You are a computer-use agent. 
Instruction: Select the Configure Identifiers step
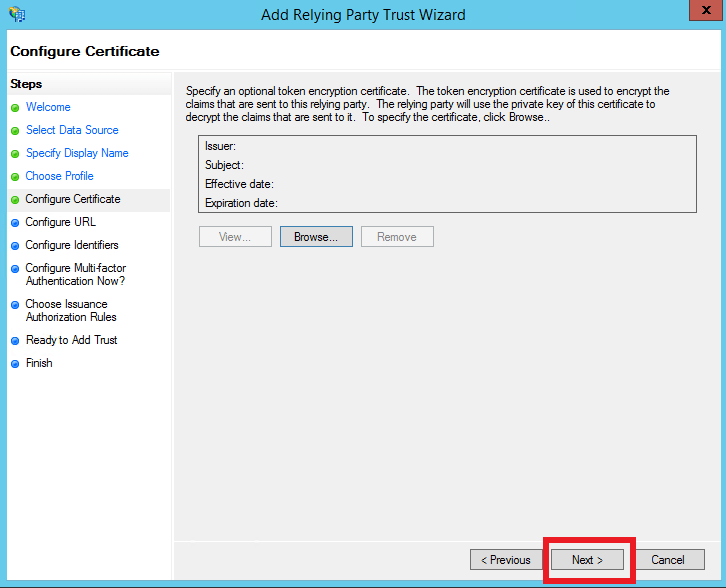[x=72, y=245]
